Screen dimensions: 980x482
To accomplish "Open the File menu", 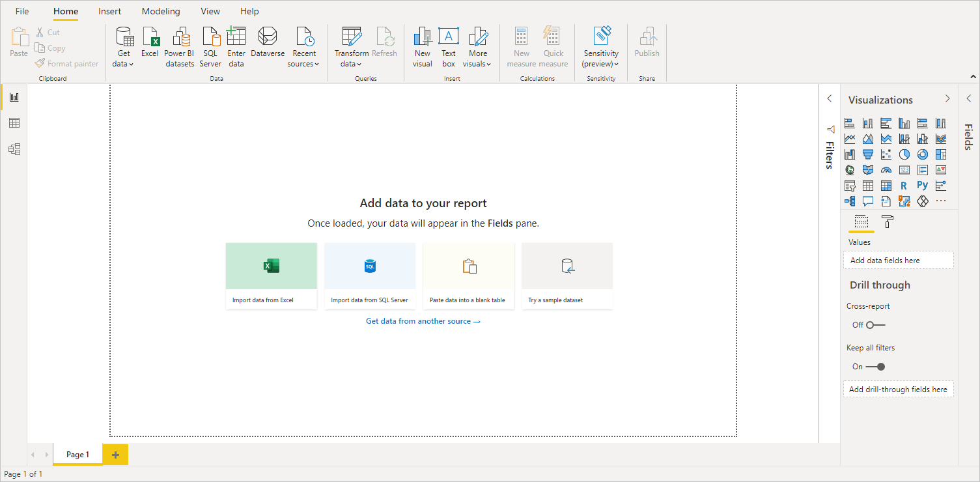I will tap(22, 11).
